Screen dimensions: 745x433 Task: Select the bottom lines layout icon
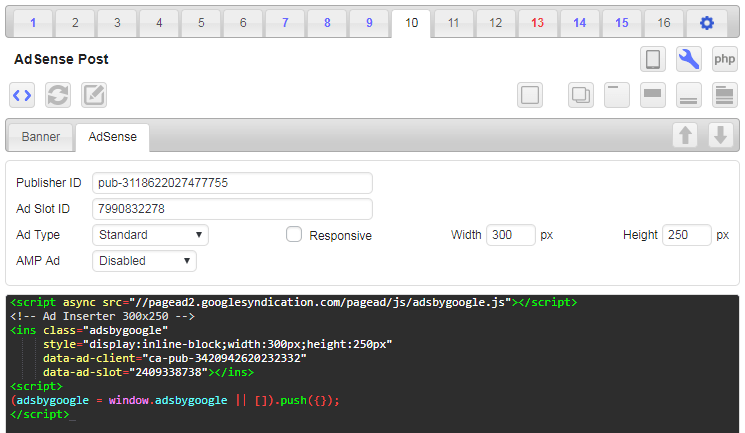(x=688, y=95)
